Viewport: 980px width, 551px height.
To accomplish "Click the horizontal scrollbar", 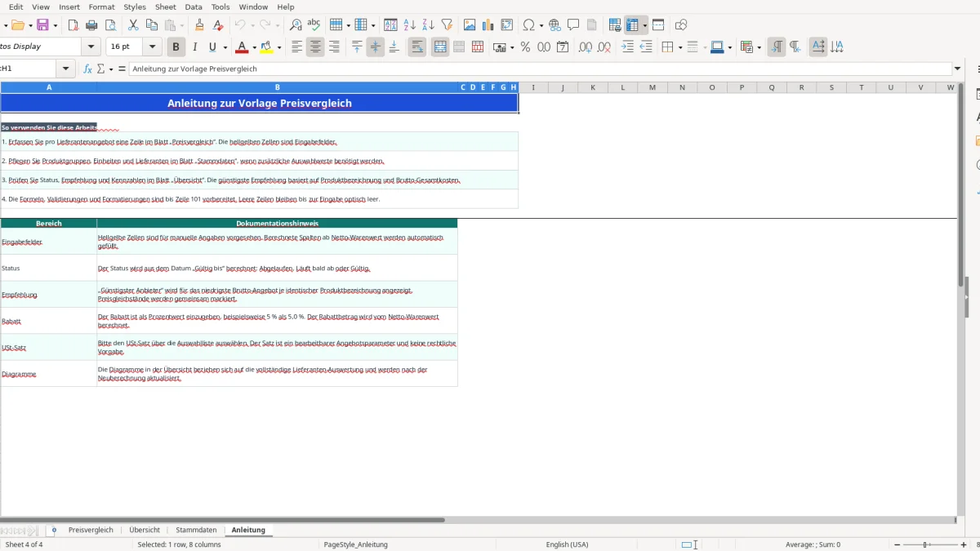I will click(x=222, y=520).
